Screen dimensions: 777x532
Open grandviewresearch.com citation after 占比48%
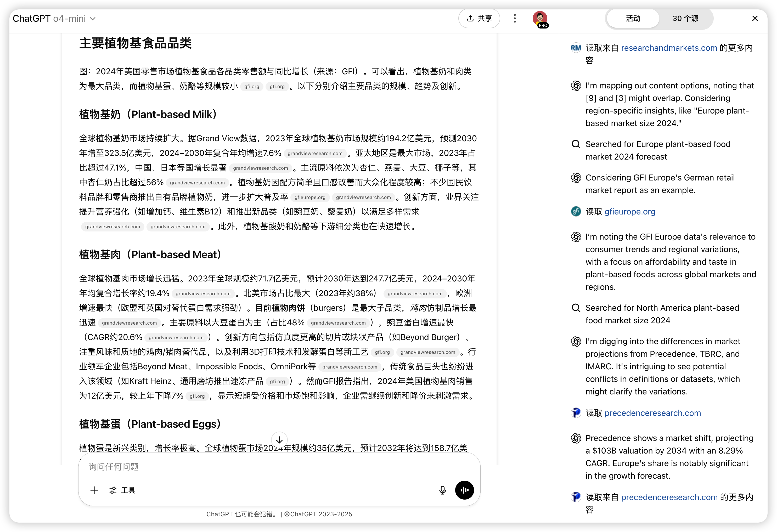point(338,323)
